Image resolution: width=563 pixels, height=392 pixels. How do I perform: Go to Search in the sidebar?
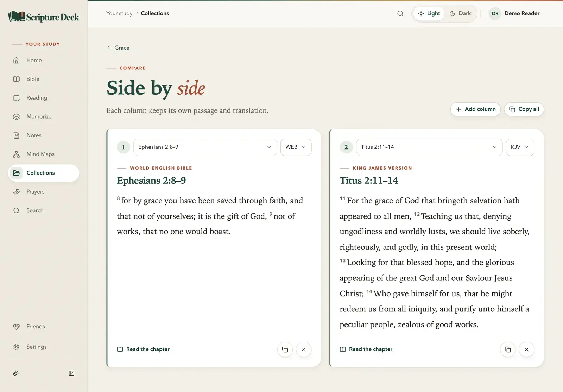click(x=44, y=210)
